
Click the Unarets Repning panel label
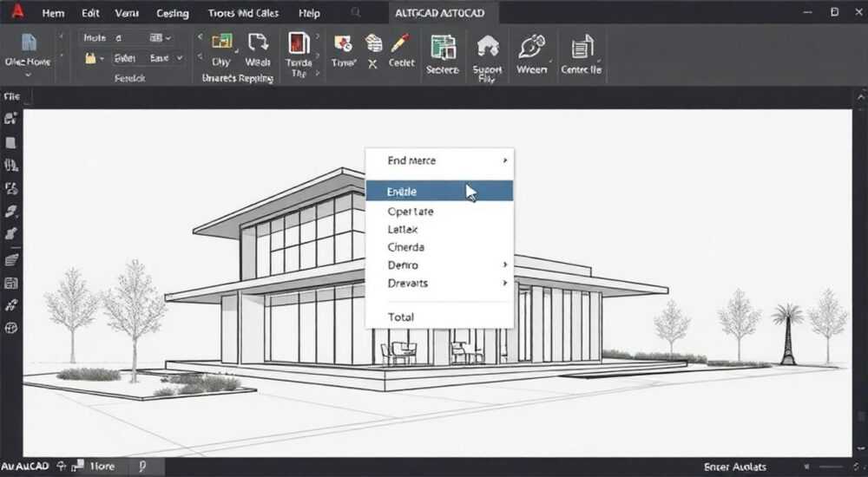(238, 79)
